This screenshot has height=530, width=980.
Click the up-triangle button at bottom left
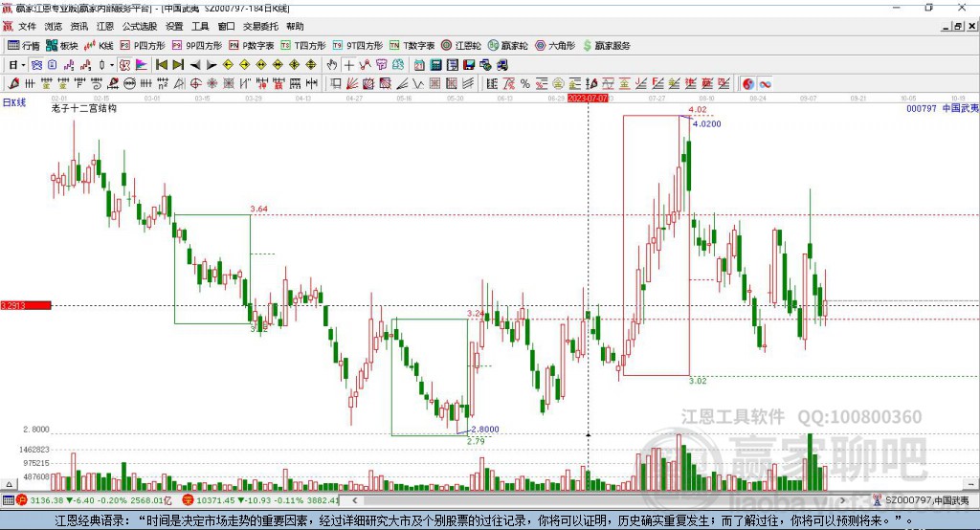pos(9,484)
